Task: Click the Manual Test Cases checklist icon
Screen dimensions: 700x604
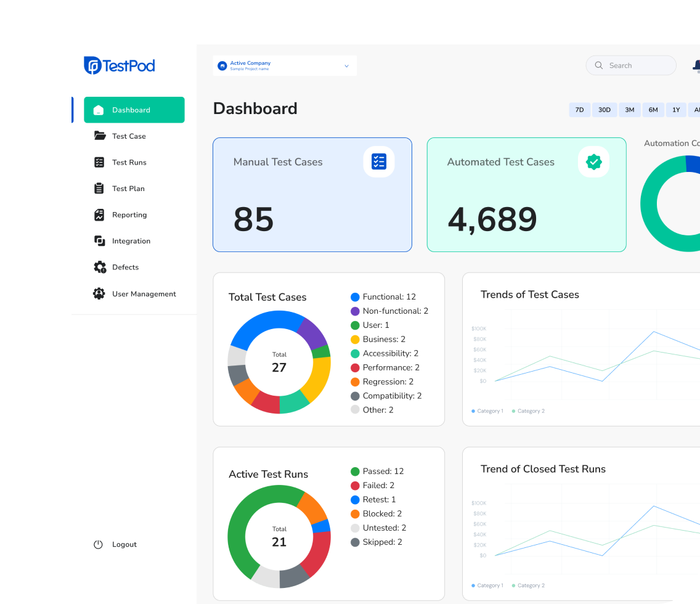Action: point(378,162)
